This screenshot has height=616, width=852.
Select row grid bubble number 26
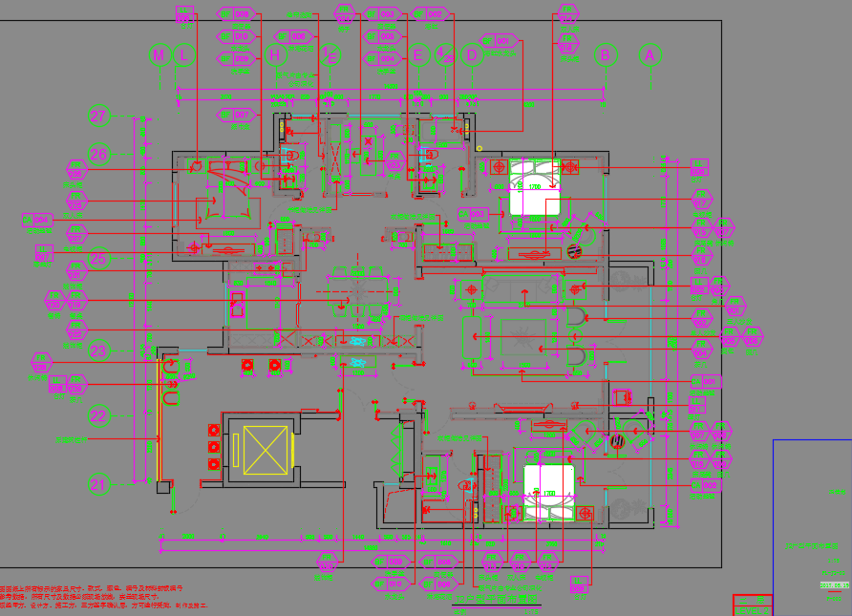coord(99,154)
